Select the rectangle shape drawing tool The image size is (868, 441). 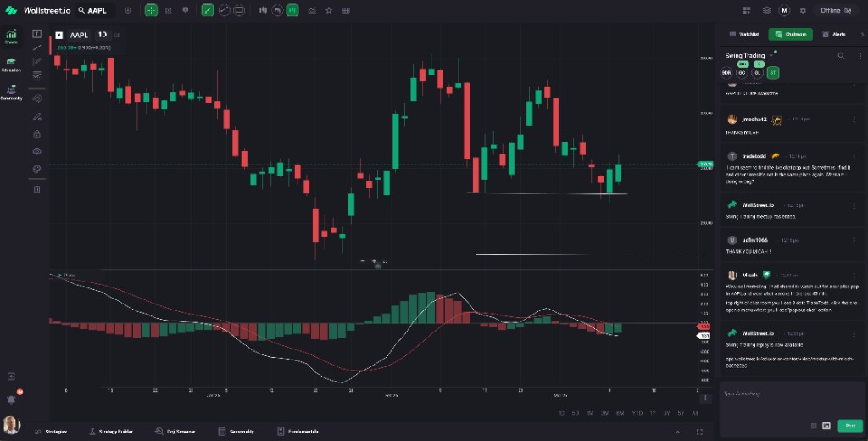coord(239,10)
